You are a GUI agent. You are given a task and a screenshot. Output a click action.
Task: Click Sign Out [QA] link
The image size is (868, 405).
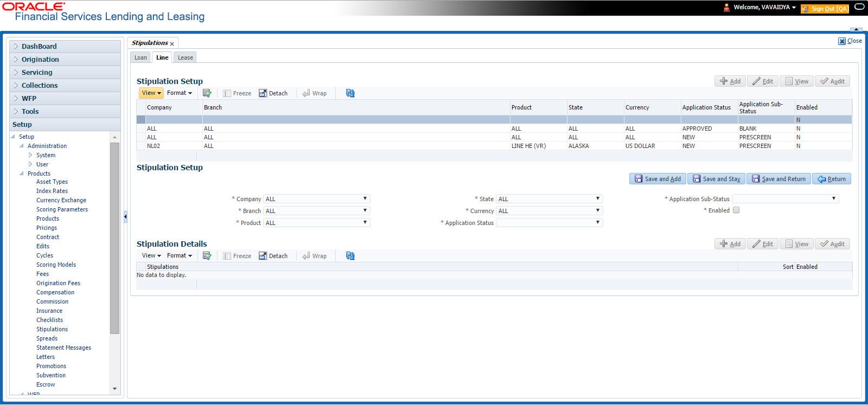(x=825, y=9)
